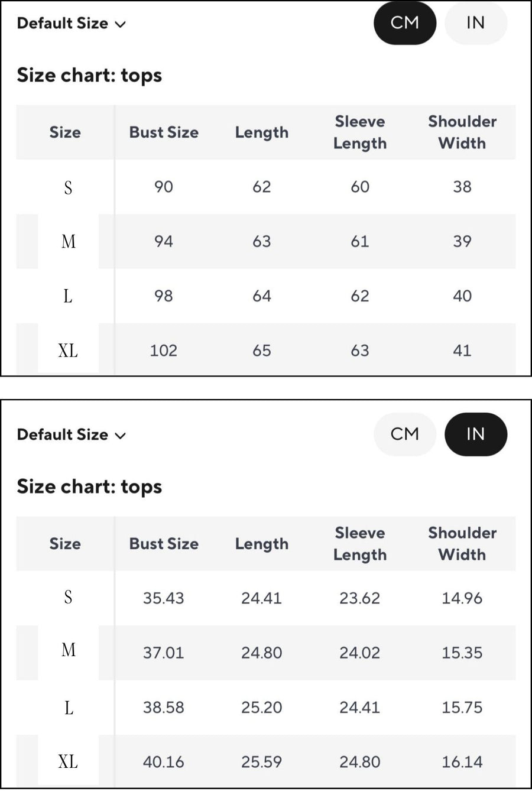Select size S row in top chart
Screen dimensions: 532x798
click(x=68, y=187)
